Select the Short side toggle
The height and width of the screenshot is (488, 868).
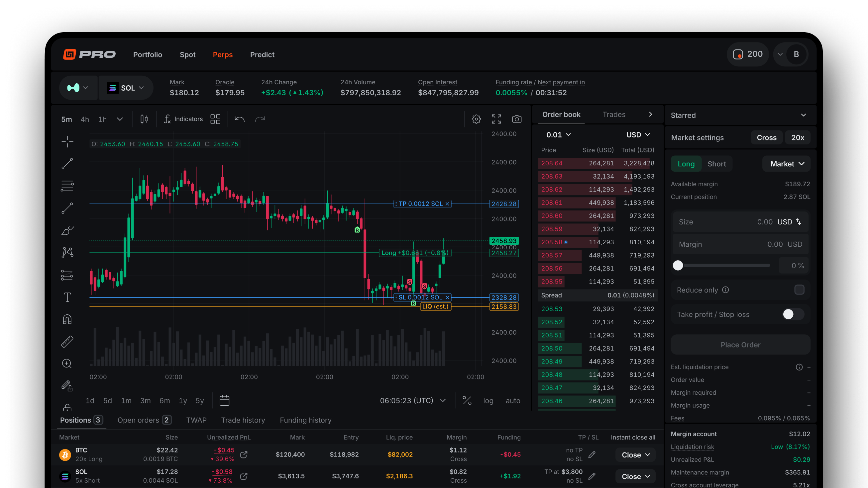click(x=716, y=164)
